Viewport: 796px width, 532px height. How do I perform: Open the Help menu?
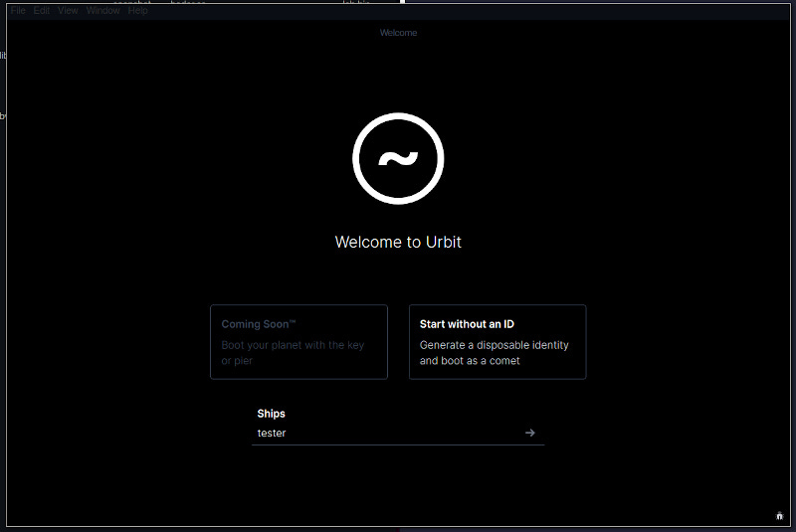tap(137, 11)
